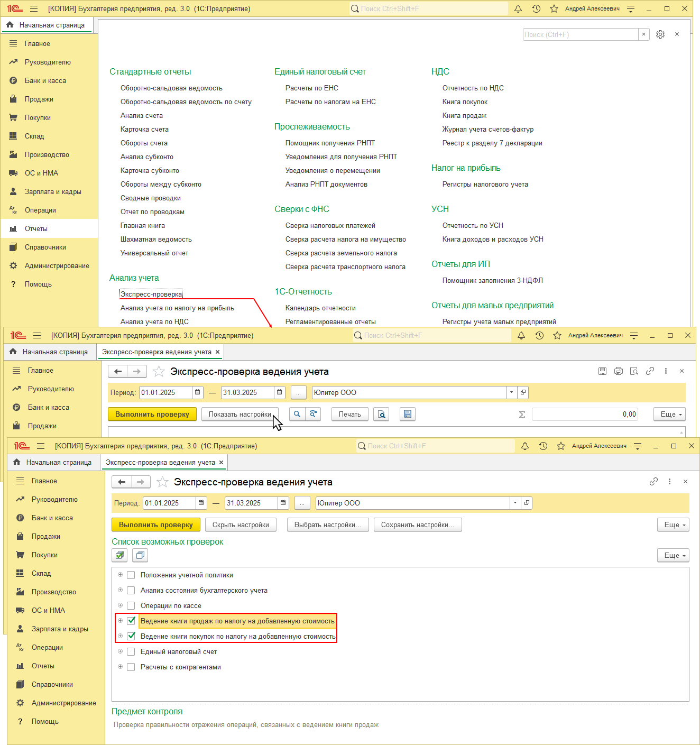Viewport: 700px width, 745px height.
Task: Click the floppy save icon right of Печать
Action: pos(408,415)
